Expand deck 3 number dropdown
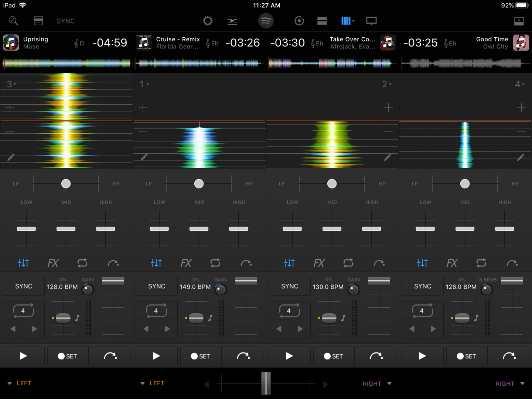Screen dimensions: 532x399 click(x=11, y=84)
